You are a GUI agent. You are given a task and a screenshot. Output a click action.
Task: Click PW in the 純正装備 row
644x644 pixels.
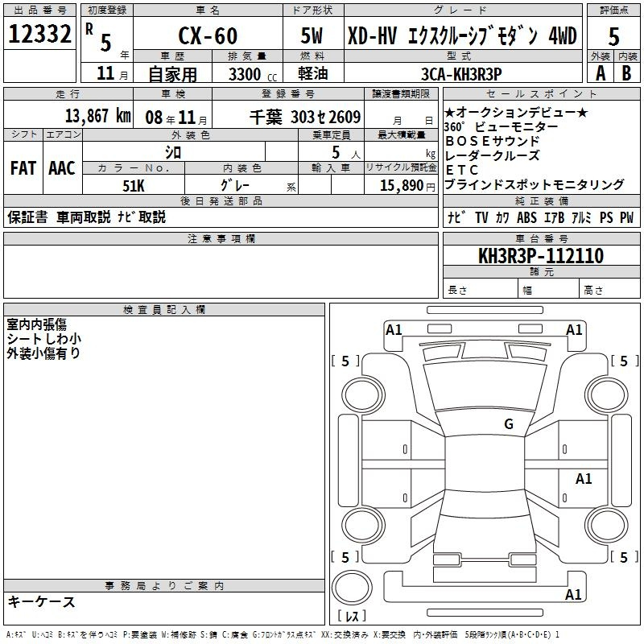[x=627, y=217]
